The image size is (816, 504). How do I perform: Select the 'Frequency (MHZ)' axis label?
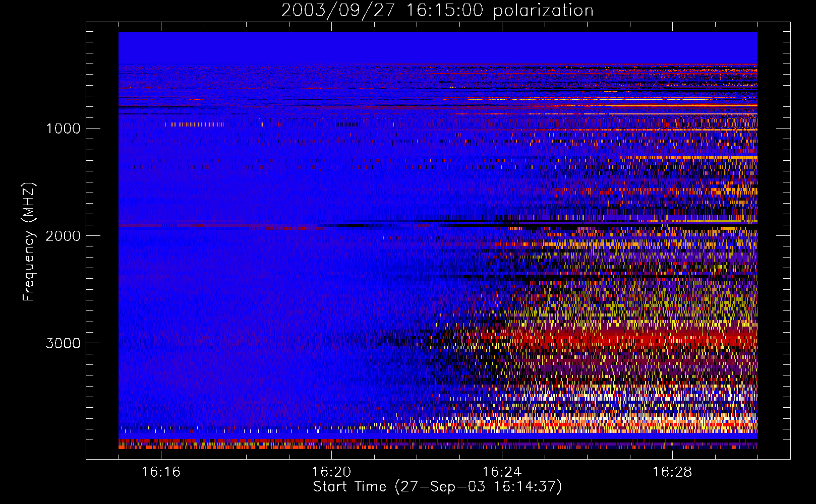point(29,242)
